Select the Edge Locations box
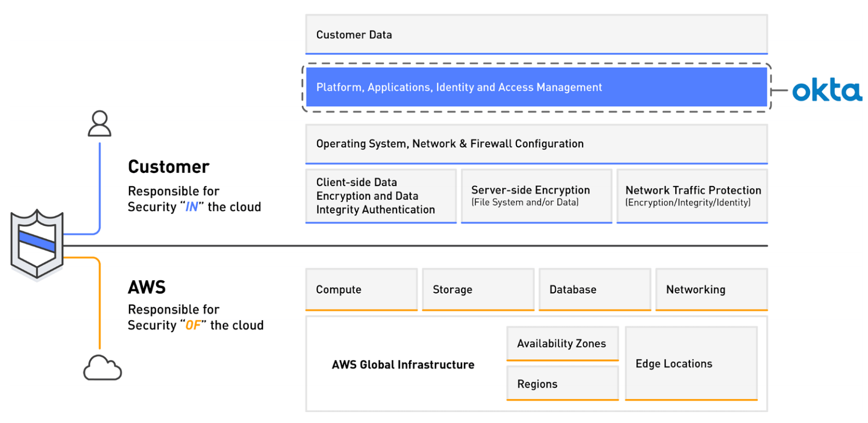868x423 pixels. [x=691, y=364]
